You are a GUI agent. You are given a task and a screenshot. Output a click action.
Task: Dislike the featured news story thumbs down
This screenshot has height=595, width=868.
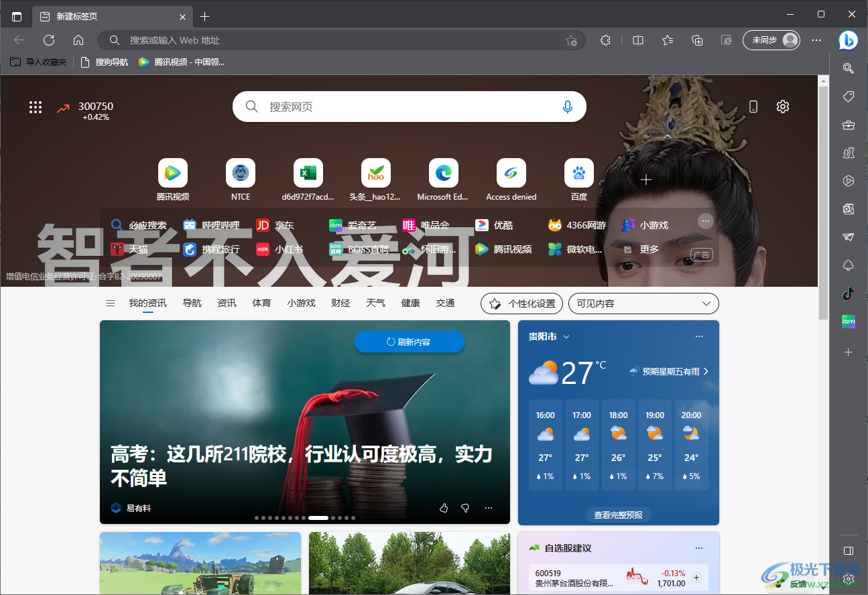point(465,509)
